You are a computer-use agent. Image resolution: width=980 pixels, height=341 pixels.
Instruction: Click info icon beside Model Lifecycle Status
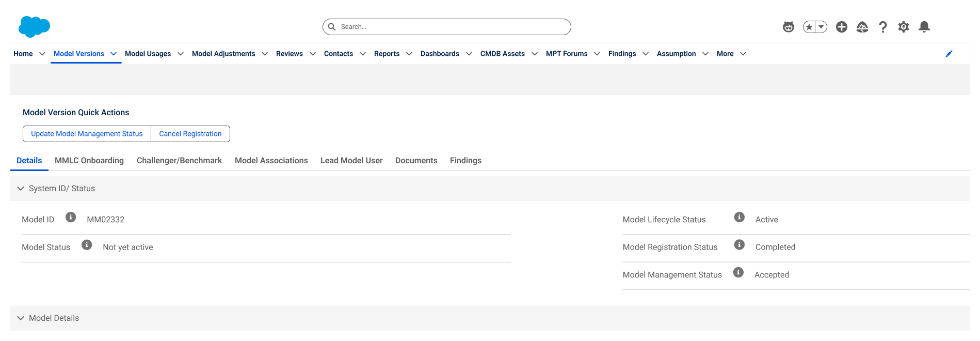pos(740,217)
